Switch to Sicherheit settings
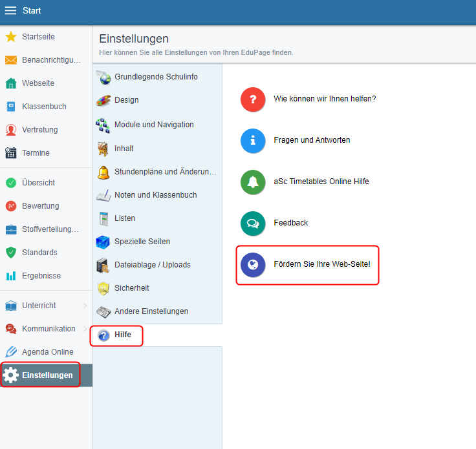476x449 pixels. [157, 288]
